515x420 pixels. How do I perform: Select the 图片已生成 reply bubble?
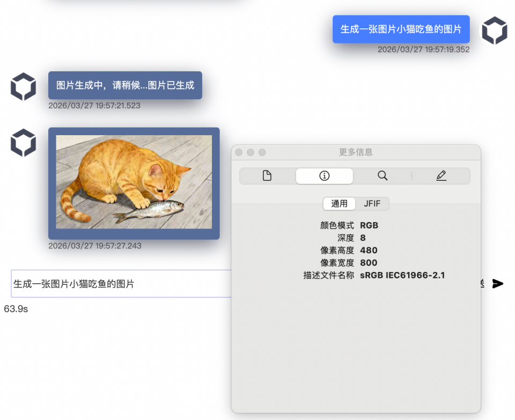click(124, 85)
